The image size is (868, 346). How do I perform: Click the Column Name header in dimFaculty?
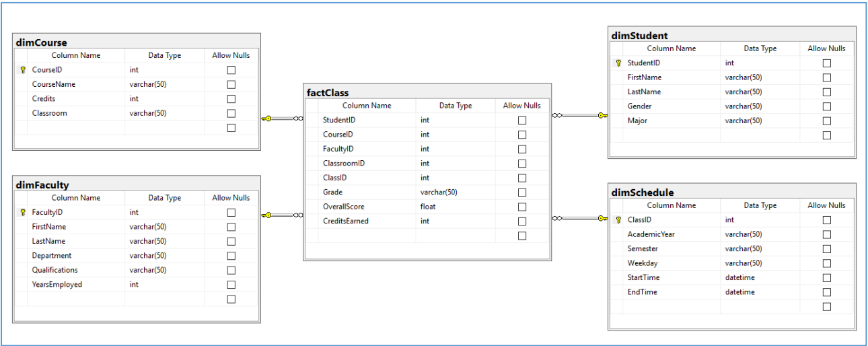tap(76, 198)
